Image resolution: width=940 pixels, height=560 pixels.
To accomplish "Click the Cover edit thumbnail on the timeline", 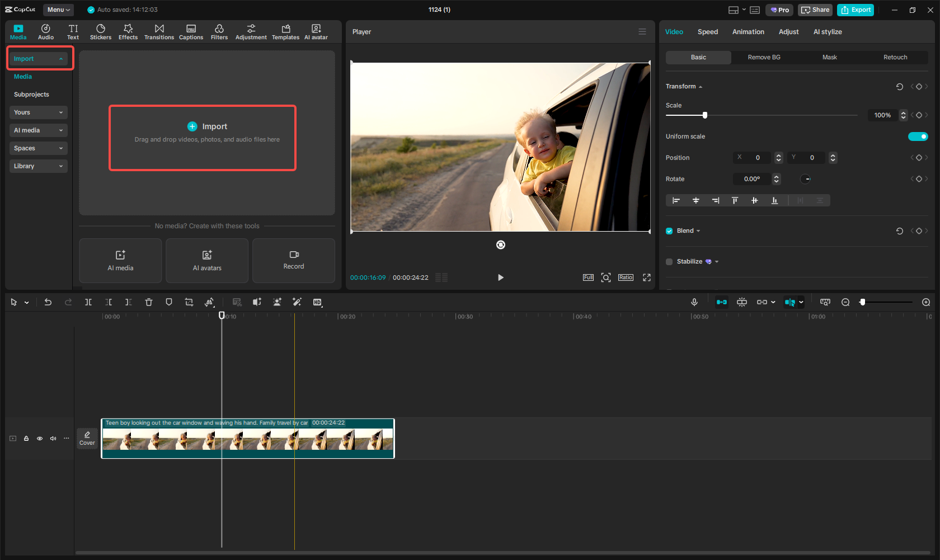I will (87, 438).
